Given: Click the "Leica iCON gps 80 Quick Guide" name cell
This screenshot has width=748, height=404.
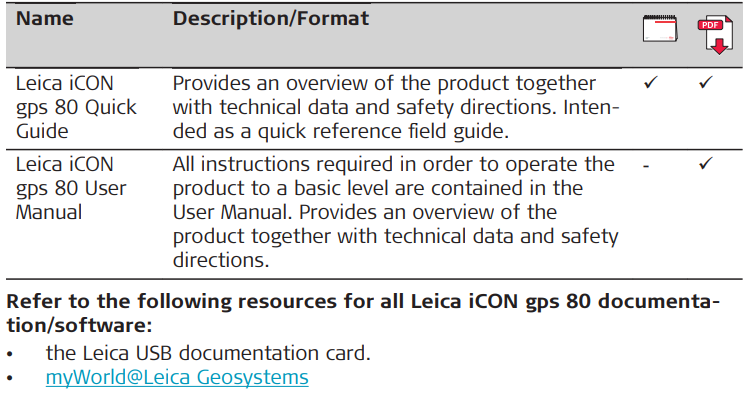Looking at the screenshot, I should pyautogui.click(x=76, y=107).
